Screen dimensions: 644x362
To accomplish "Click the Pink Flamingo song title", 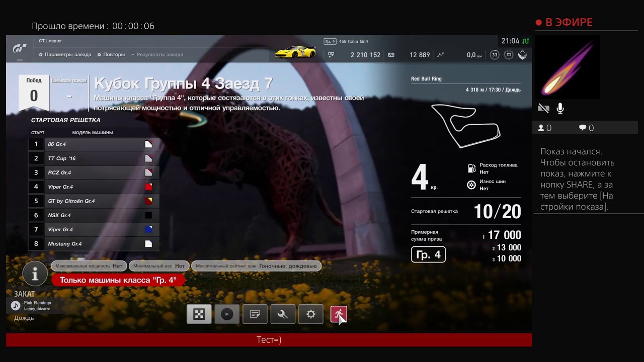I will [x=38, y=303].
